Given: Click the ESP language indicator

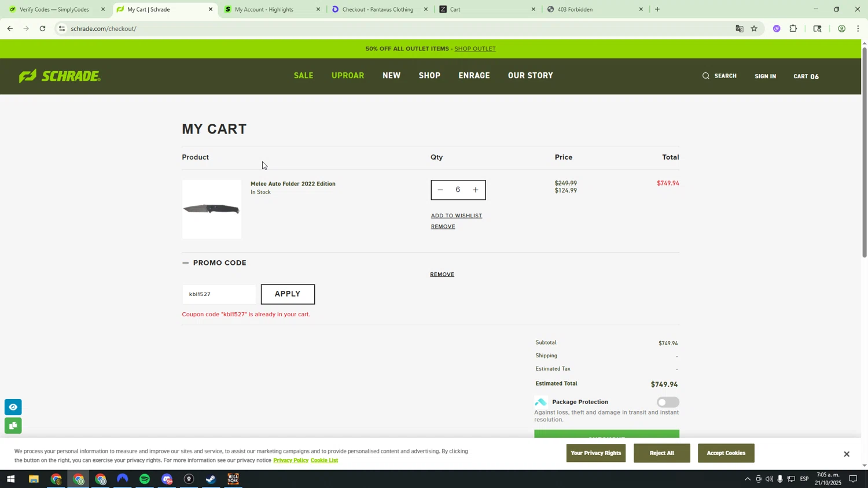Looking at the screenshot, I should [x=804, y=479].
